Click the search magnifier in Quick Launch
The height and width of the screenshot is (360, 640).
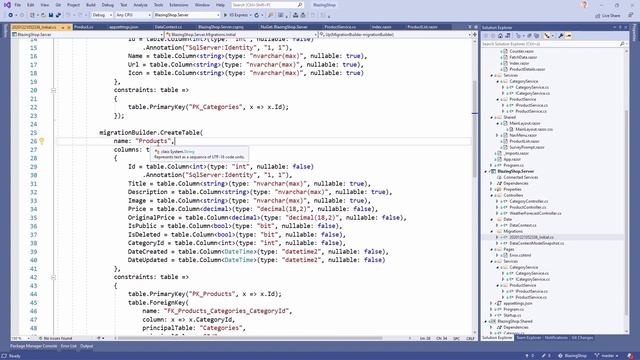tap(300, 5)
